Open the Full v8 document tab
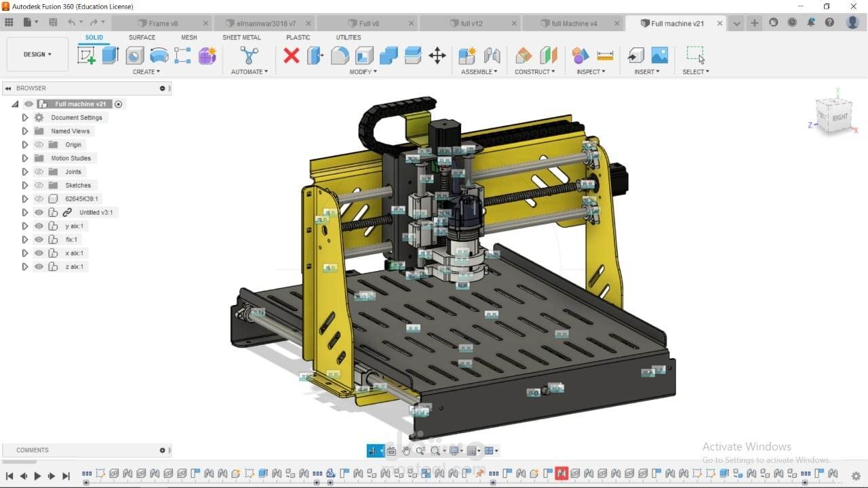The image size is (868, 488). tap(368, 22)
